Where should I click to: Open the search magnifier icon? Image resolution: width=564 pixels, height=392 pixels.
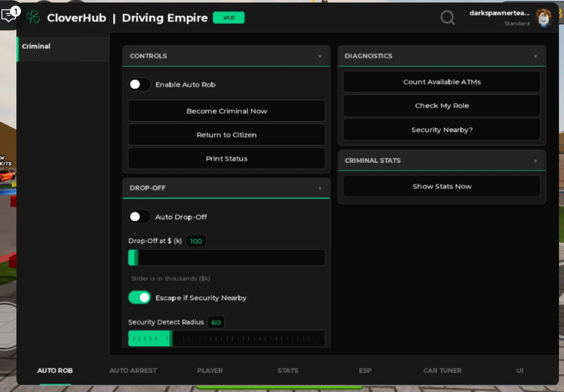pyautogui.click(x=447, y=18)
